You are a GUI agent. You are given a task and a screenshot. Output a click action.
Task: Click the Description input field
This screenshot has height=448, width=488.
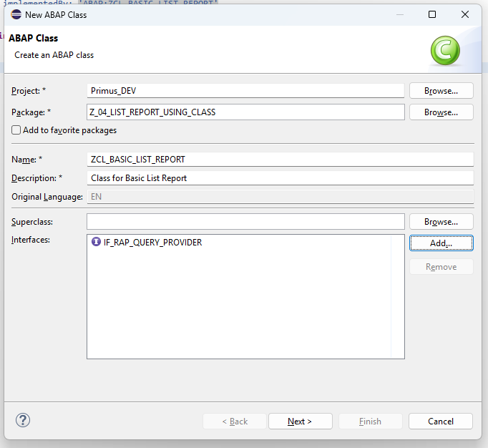pos(280,178)
